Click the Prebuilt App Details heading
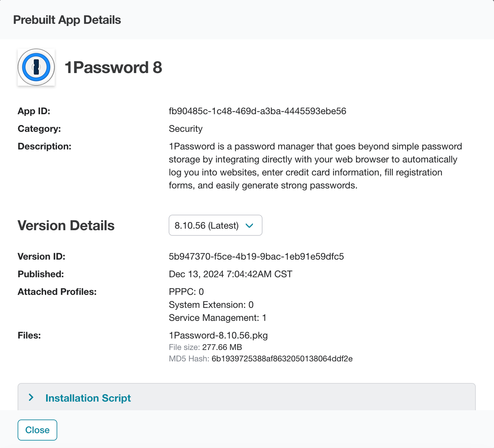This screenshot has height=448, width=494. [x=67, y=20]
